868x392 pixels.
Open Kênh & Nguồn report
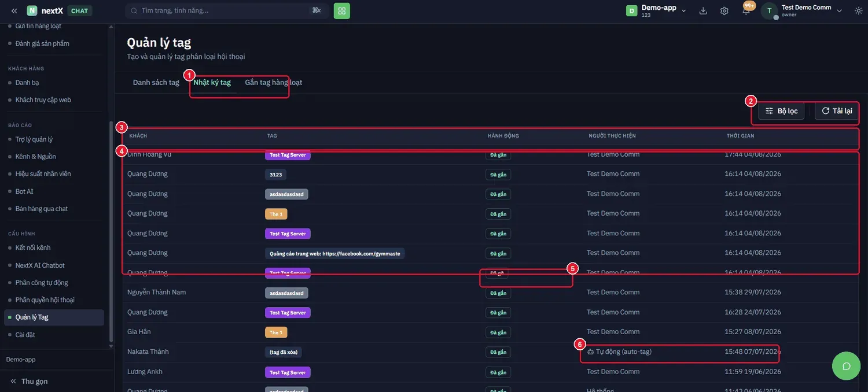[36, 157]
